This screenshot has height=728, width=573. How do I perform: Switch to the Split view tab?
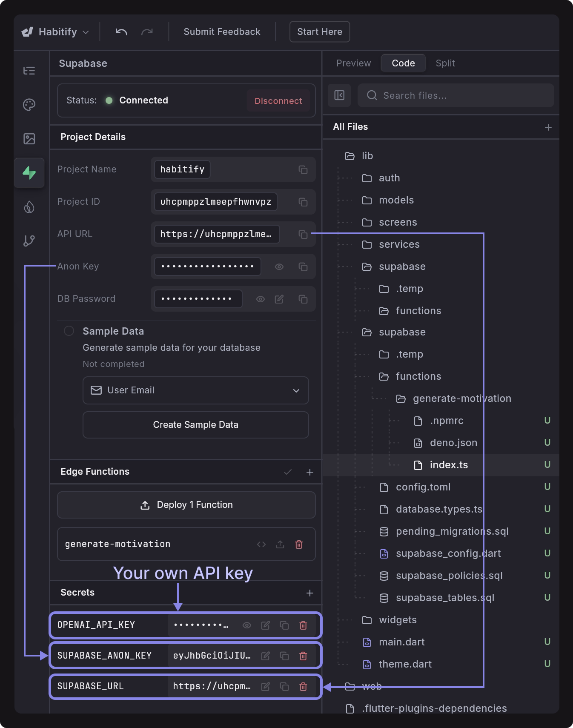pyautogui.click(x=445, y=63)
